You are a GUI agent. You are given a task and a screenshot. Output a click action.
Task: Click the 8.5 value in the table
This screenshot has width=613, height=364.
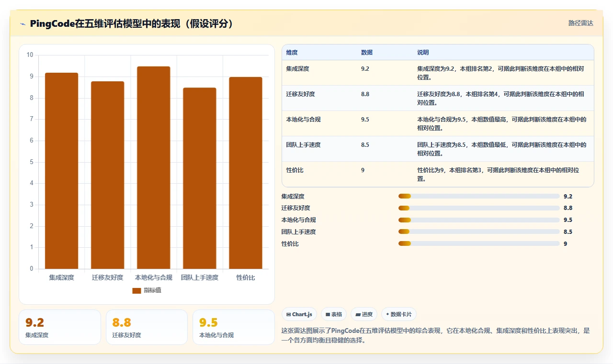[x=365, y=145]
